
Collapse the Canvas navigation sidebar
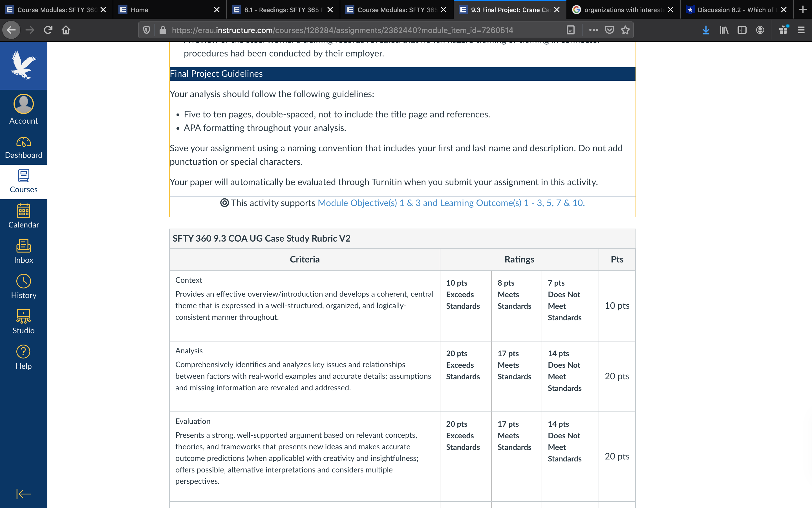[23, 494]
